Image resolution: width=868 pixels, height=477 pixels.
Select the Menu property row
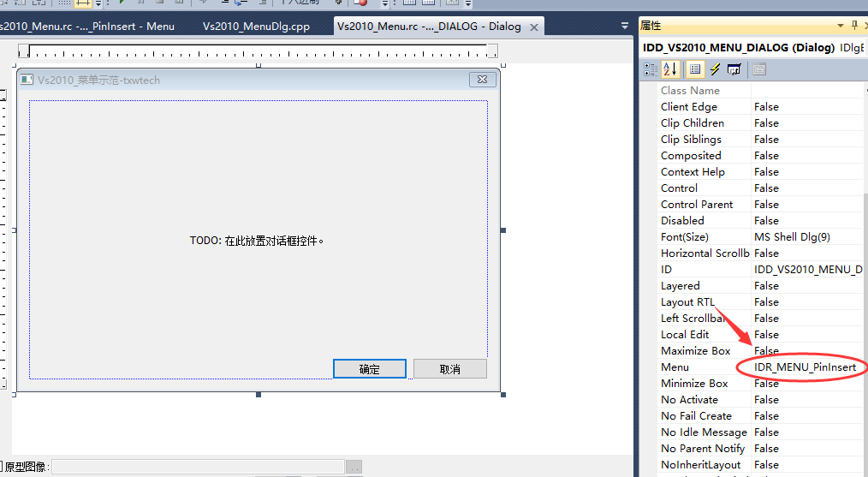pyautogui.click(x=759, y=367)
